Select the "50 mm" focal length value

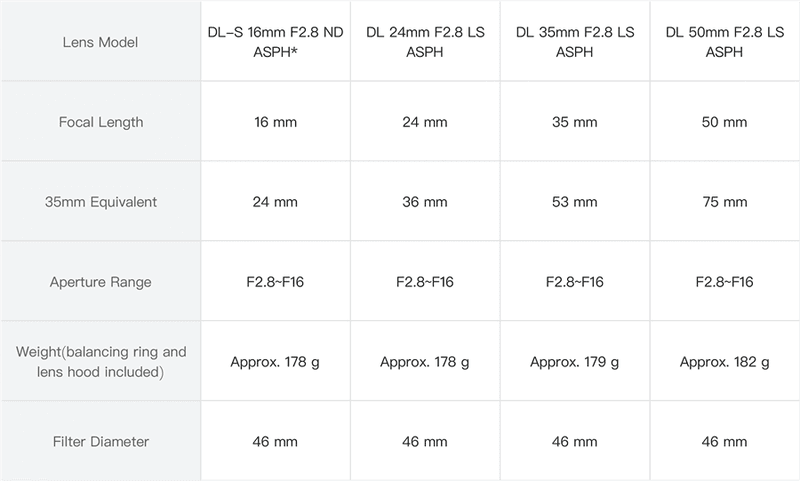click(725, 122)
